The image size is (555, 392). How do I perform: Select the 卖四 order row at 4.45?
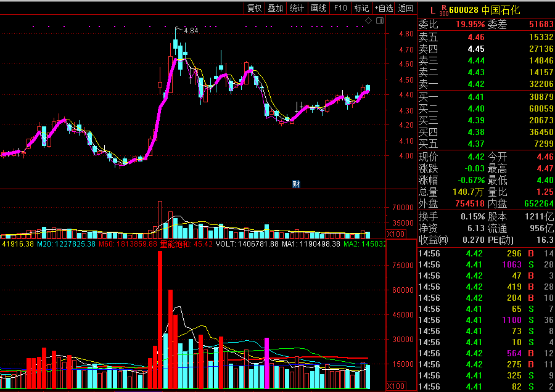[x=486, y=49]
